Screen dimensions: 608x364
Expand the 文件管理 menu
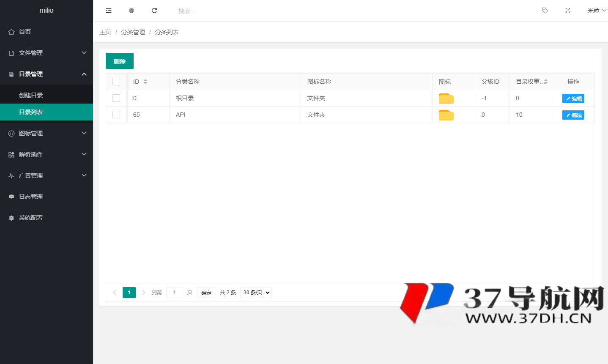(47, 52)
